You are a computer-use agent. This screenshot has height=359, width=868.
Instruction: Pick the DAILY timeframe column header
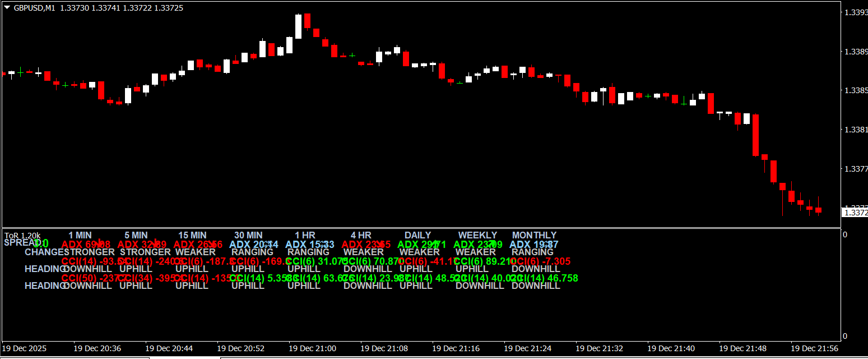[417, 235]
